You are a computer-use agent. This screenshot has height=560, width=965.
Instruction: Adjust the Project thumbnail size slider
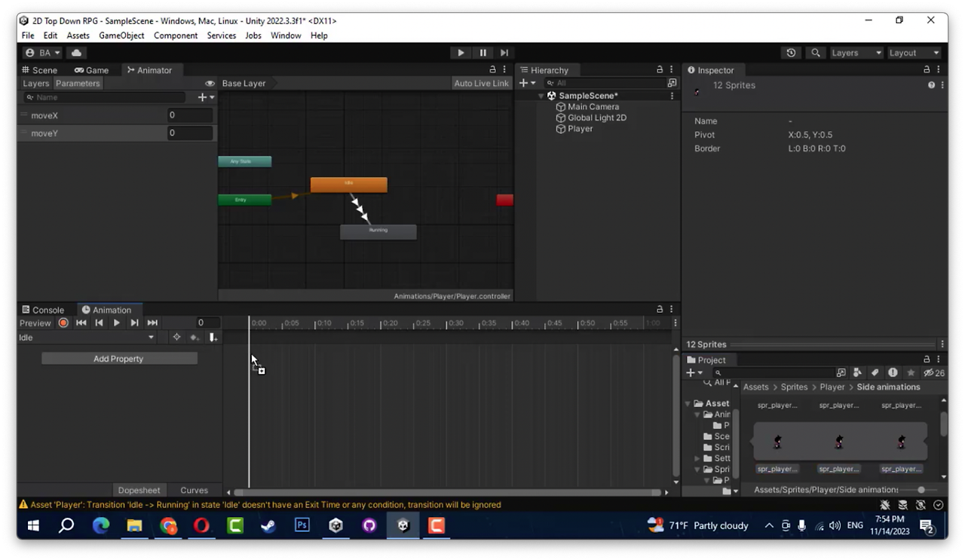click(x=922, y=490)
